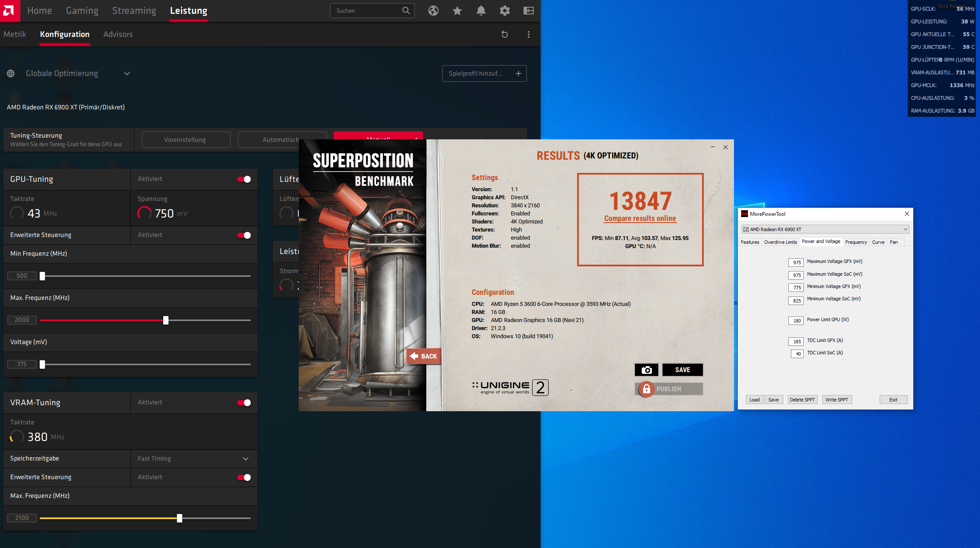Open the Speicherzeitgabe Fast Timing dropdown

(x=245, y=459)
